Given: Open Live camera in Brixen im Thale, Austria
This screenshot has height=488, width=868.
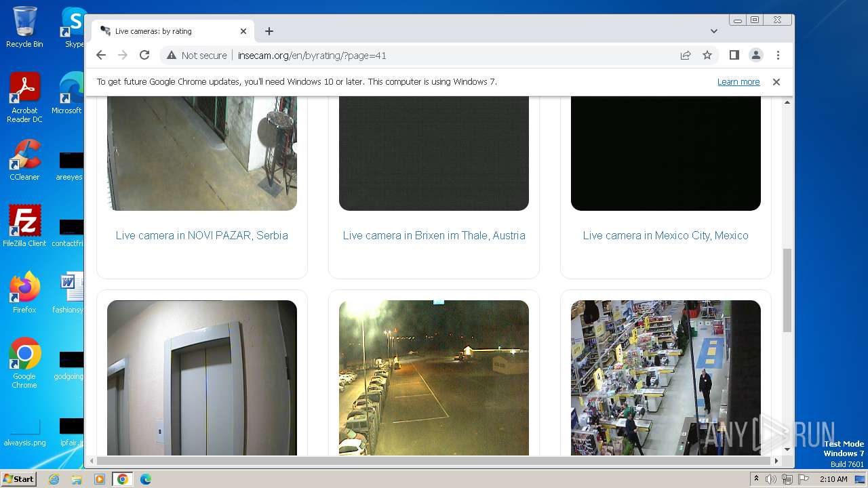Looking at the screenshot, I should [x=434, y=235].
